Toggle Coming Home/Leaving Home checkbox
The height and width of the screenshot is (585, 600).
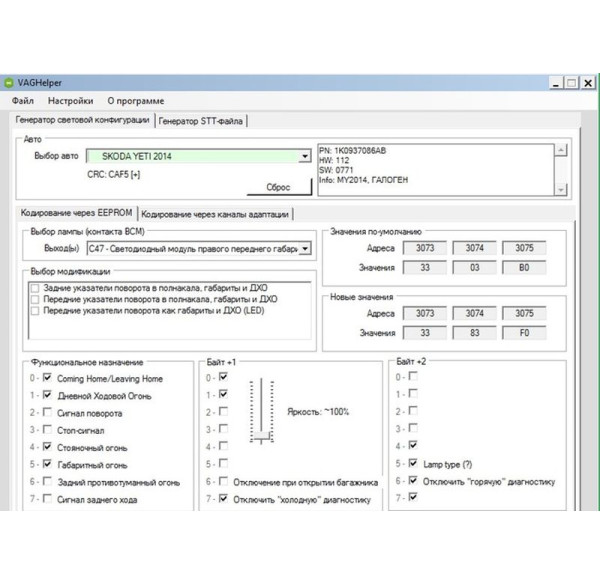[47, 379]
